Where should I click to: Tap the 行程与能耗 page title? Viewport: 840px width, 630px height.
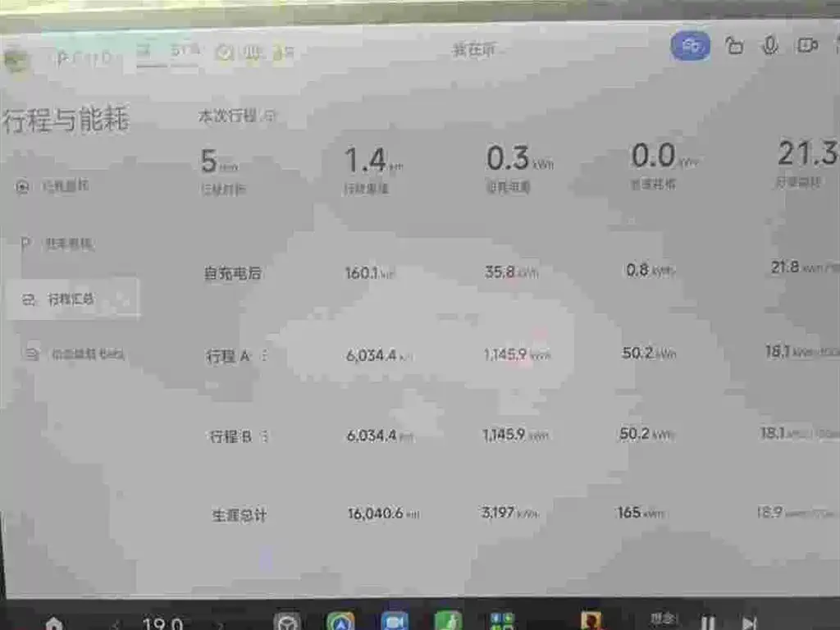click(x=66, y=119)
